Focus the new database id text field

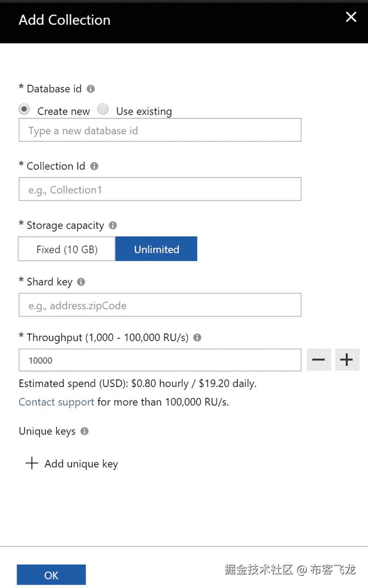click(x=160, y=130)
